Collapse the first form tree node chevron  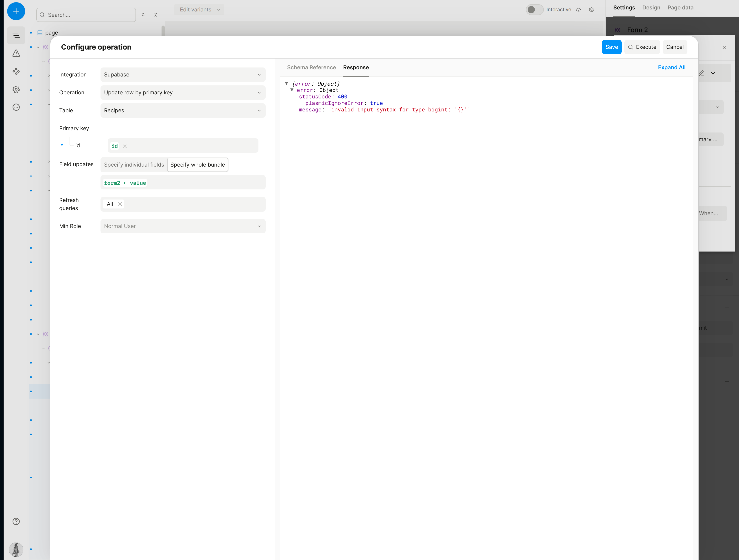[x=38, y=47]
